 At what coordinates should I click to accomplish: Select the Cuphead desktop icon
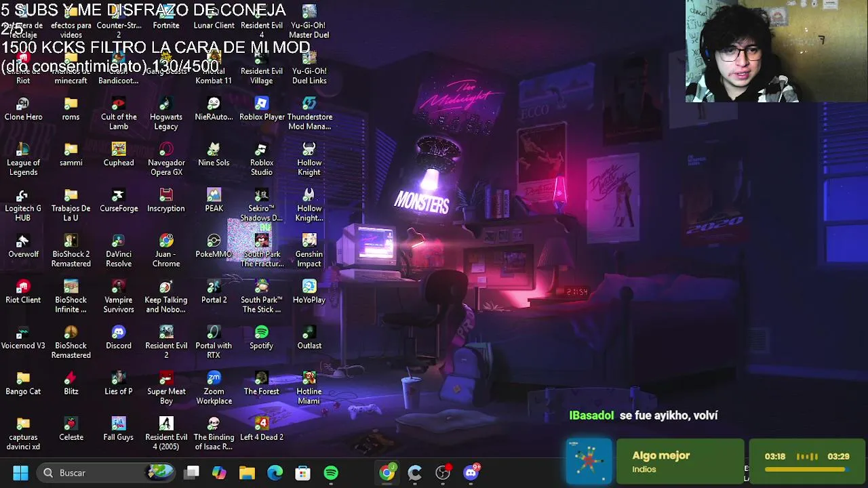click(x=119, y=155)
